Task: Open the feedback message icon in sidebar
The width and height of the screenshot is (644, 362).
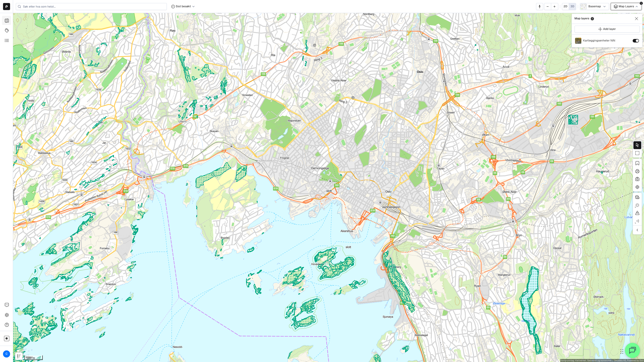Action: pos(7,305)
